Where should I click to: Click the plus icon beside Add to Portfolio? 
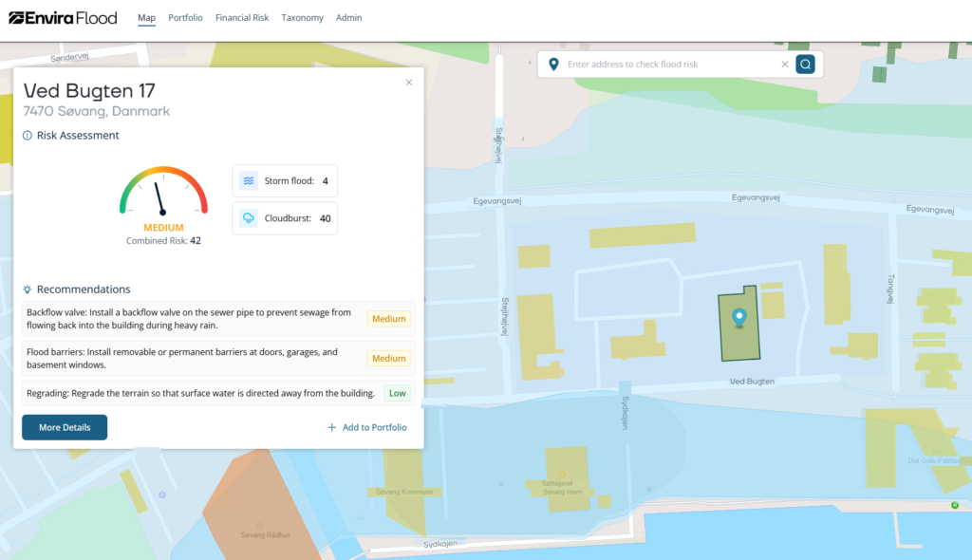331,427
